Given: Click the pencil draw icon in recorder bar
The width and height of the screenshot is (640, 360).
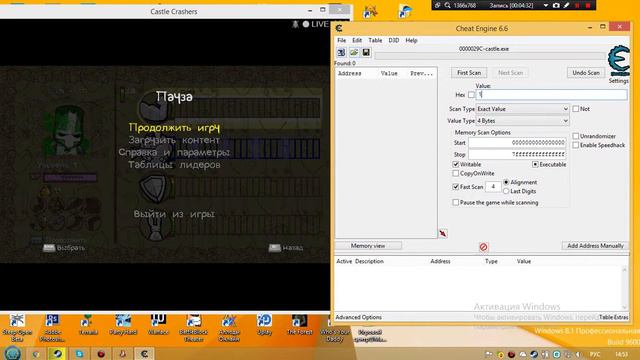Looking at the screenshot, I should pos(567,5).
